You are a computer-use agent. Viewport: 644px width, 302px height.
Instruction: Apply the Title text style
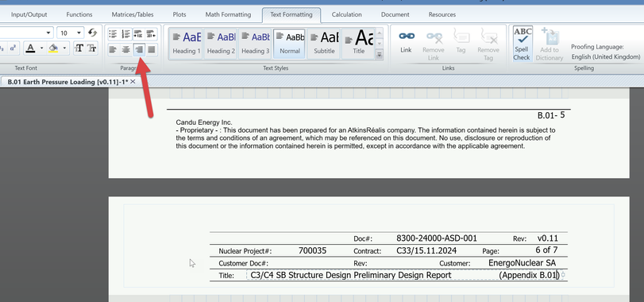(358, 44)
